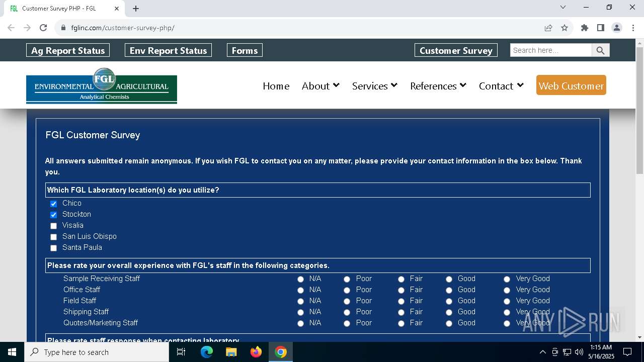Open the tab search chevron
Viewport: 644px width, 362px height.
pos(563,7)
